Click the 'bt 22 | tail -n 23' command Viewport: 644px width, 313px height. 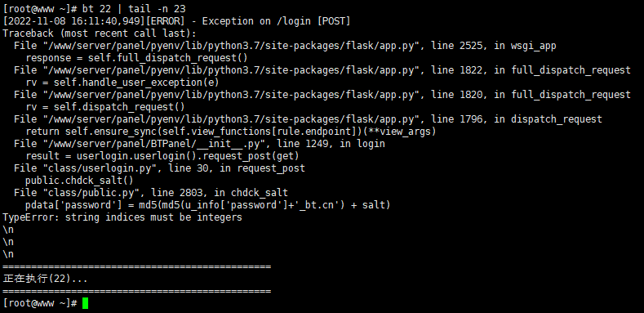[x=134, y=9]
